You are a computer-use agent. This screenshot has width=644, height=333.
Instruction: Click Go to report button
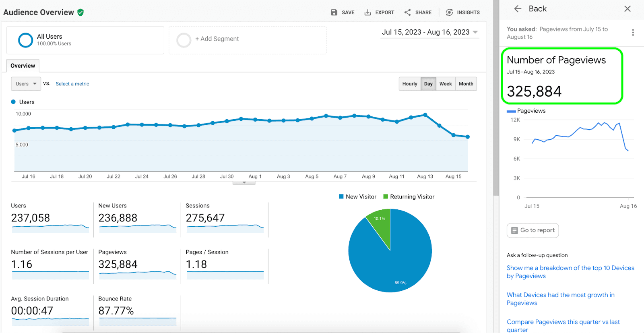(533, 230)
